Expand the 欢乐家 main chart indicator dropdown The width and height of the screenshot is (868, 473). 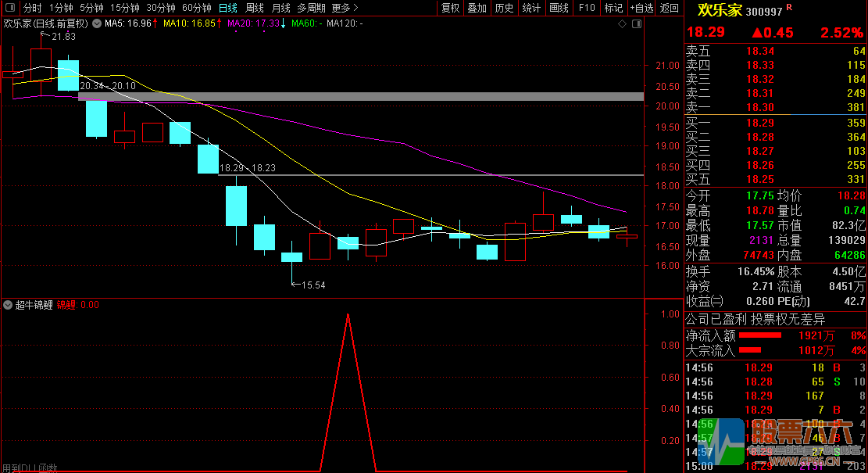click(x=97, y=23)
